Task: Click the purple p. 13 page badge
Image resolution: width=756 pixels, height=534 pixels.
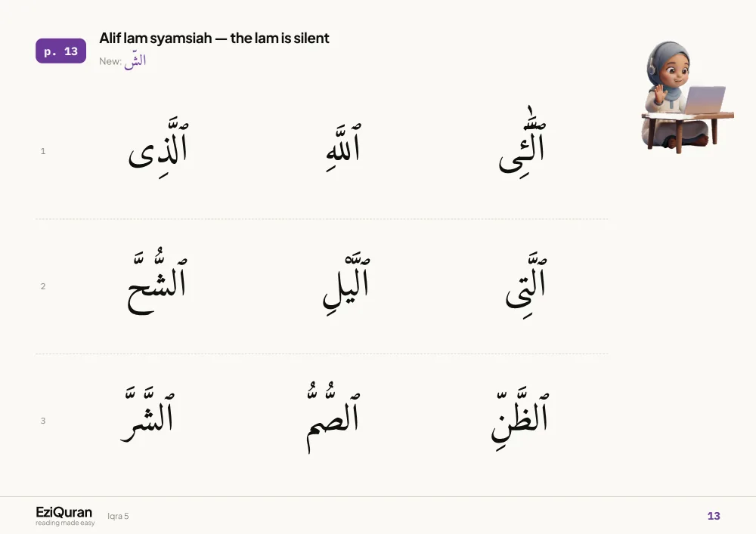Action: 60,51
